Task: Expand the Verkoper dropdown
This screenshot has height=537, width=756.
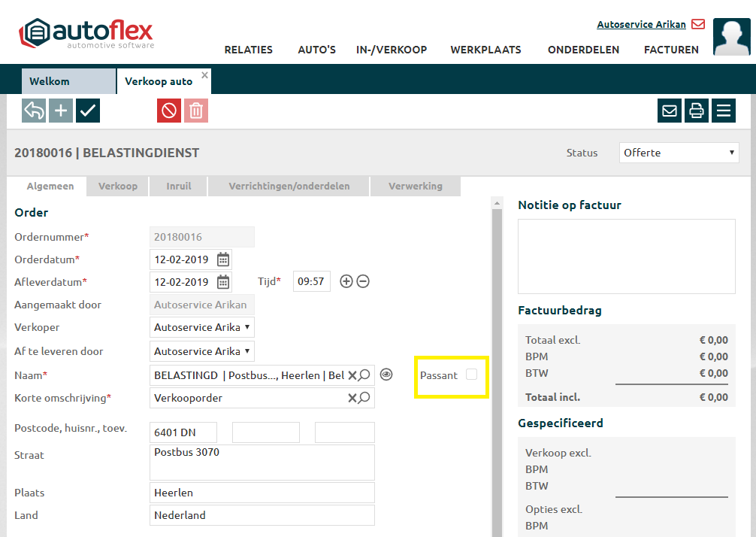Action: pyautogui.click(x=202, y=327)
